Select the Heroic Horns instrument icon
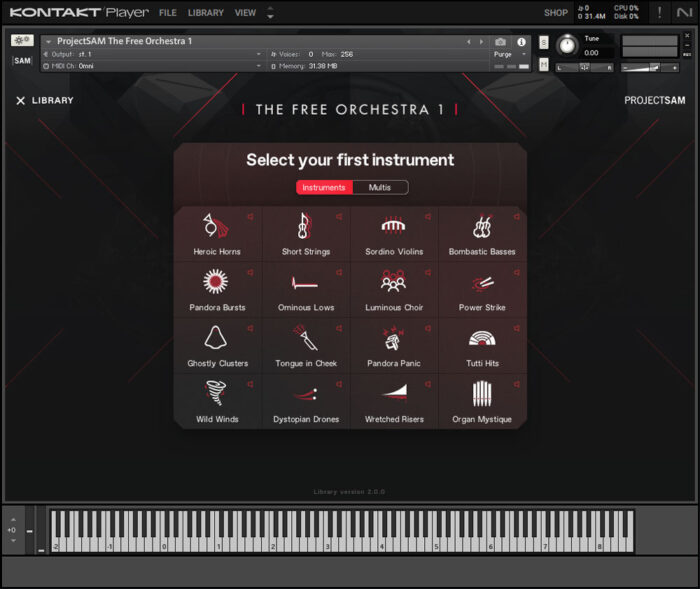Image resolution: width=700 pixels, height=589 pixels. pyautogui.click(x=216, y=226)
